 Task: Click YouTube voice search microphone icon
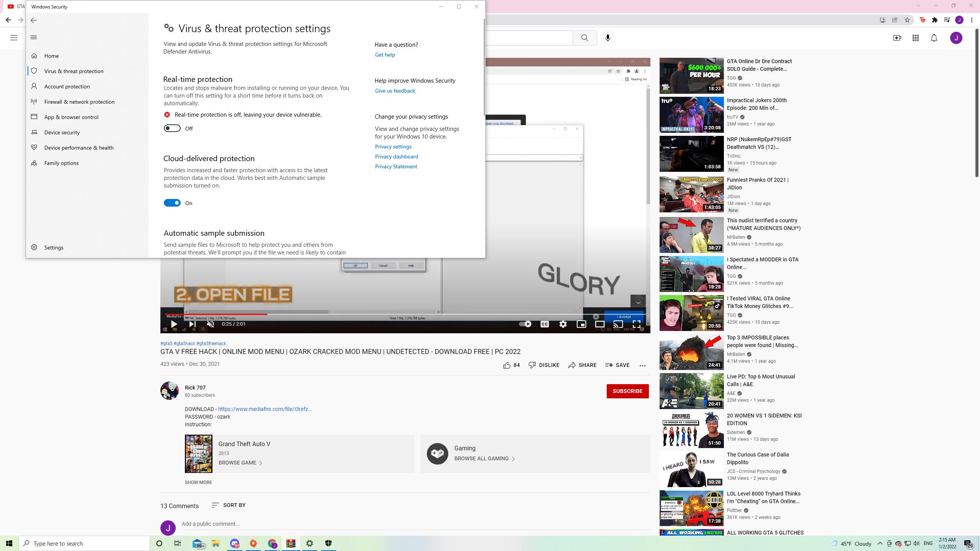point(608,38)
